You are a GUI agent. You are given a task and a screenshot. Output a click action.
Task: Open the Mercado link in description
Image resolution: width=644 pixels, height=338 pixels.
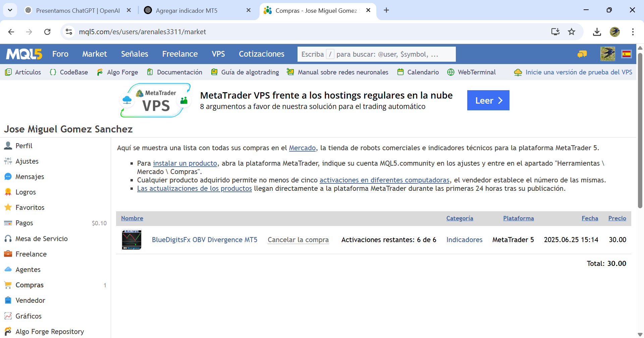tap(302, 148)
